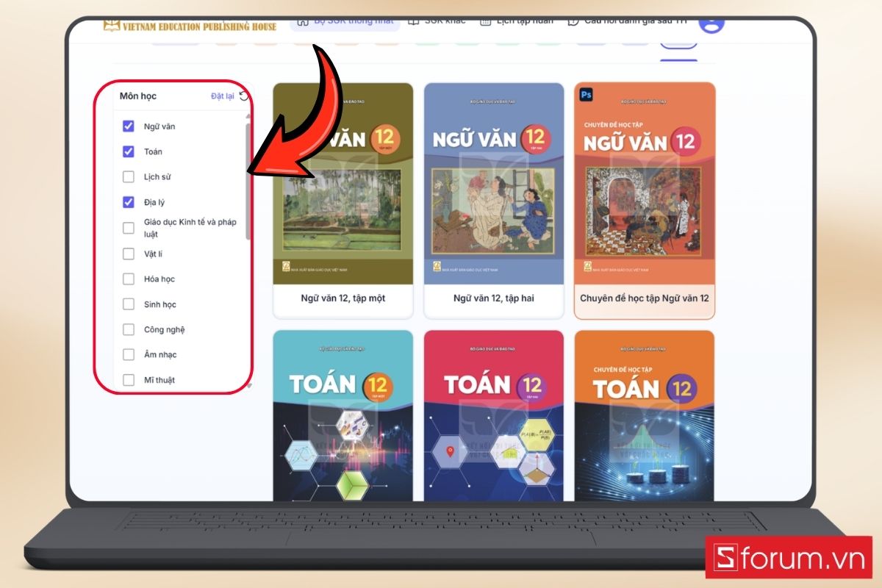The height and width of the screenshot is (588, 882).
Task: Enable the Công nghệ filter
Action: pyautogui.click(x=129, y=329)
